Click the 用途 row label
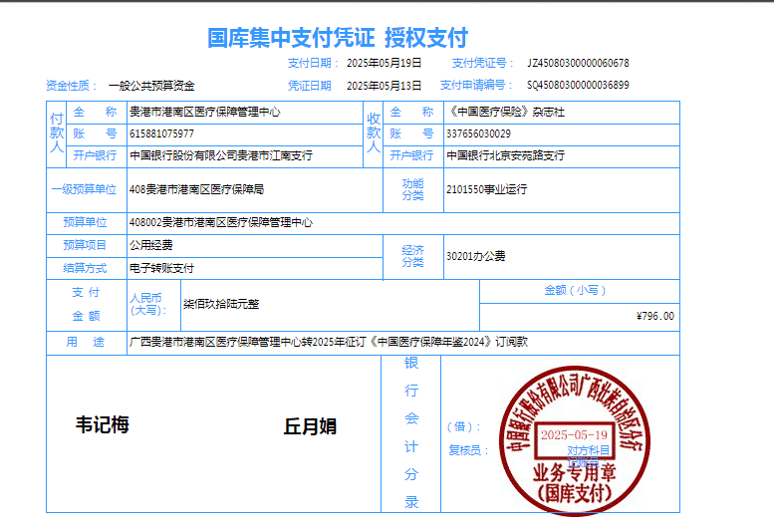Image resolution: width=774 pixels, height=532 pixels. (85, 342)
